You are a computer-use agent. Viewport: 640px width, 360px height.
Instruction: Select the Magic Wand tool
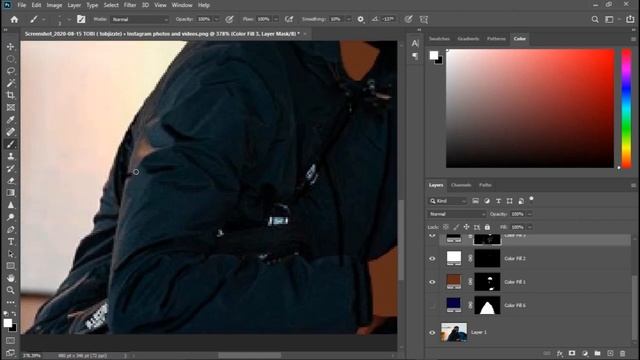(11, 83)
